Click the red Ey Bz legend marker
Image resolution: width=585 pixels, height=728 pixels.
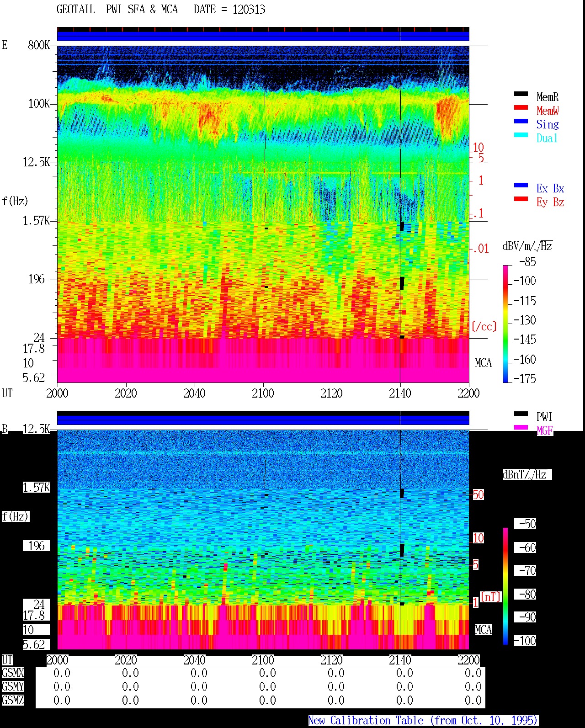tap(521, 199)
